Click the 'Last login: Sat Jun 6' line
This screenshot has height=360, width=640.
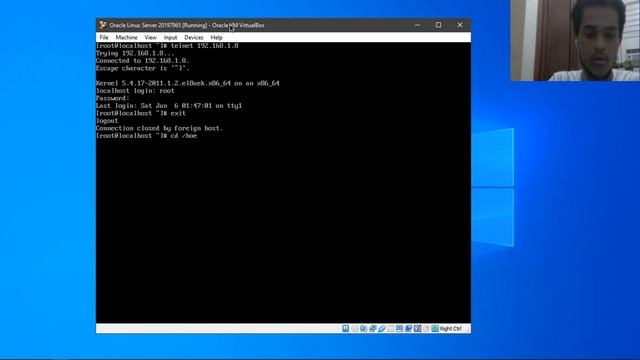[169, 106]
